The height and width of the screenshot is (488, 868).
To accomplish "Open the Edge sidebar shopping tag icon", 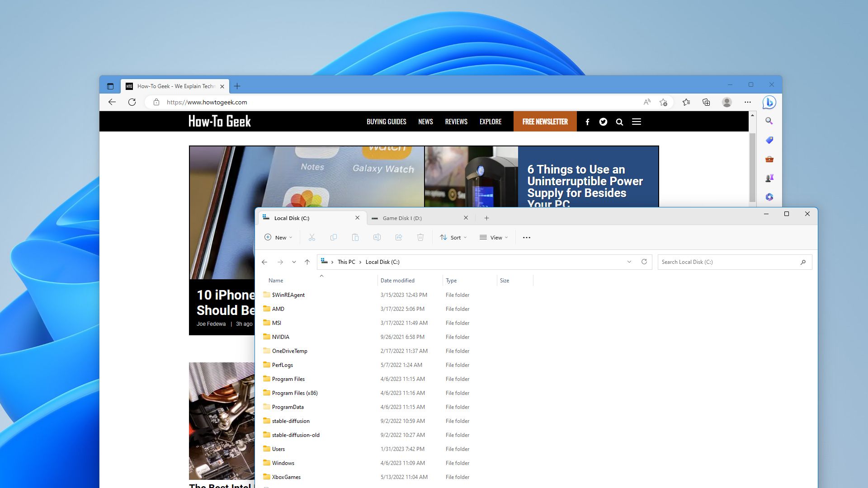I will 769,140.
